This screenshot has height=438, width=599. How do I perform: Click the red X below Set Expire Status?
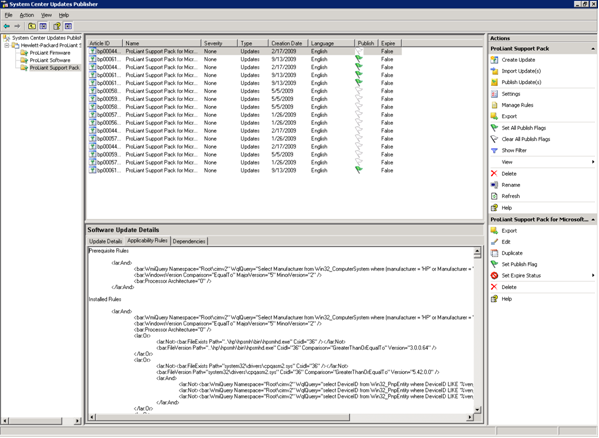pos(494,287)
